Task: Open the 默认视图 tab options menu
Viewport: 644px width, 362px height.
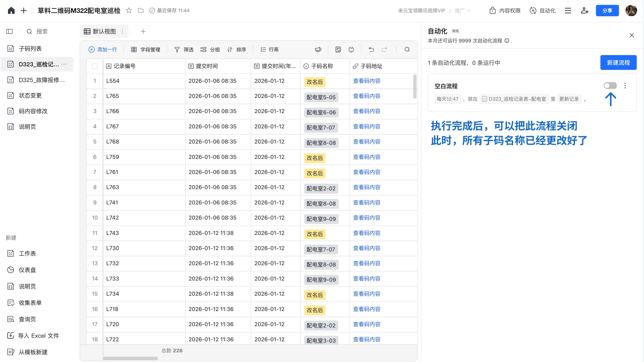Action: pos(122,31)
